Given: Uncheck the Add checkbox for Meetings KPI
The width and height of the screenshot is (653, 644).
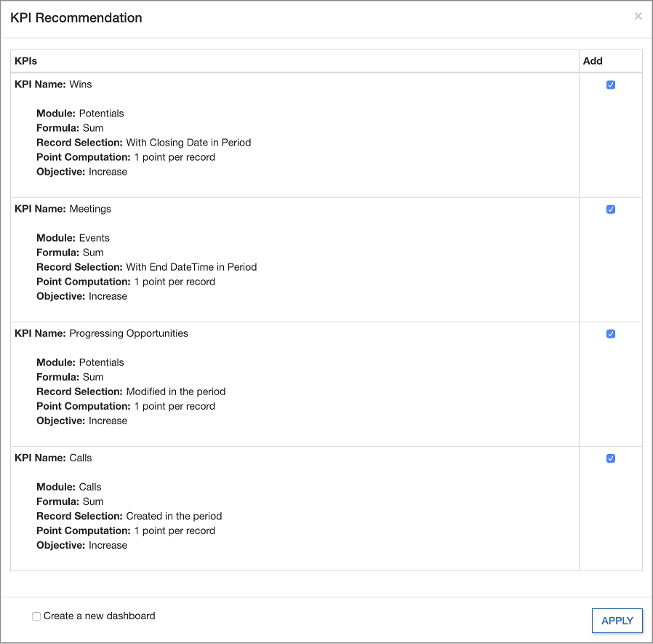Looking at the screenshot, I should click(611, 210).
